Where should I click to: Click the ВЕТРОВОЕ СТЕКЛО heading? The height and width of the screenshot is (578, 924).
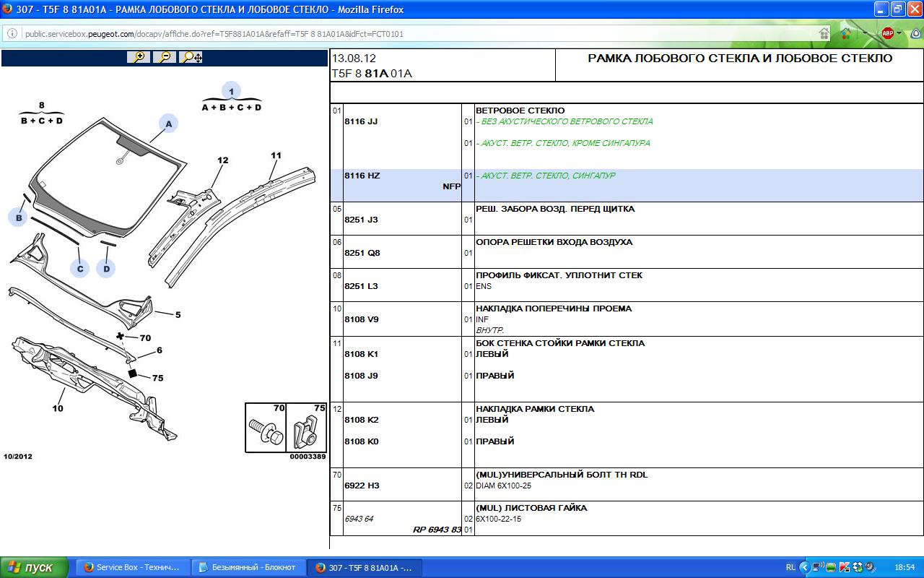(x=520, y=111)
